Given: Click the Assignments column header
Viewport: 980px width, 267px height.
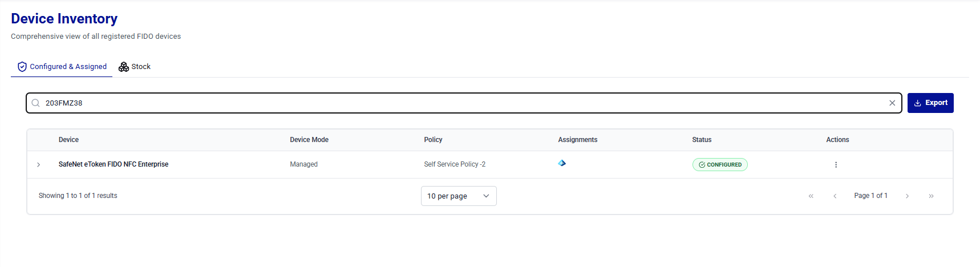Looking at the screenshot, I should click(x=578, y=140).
